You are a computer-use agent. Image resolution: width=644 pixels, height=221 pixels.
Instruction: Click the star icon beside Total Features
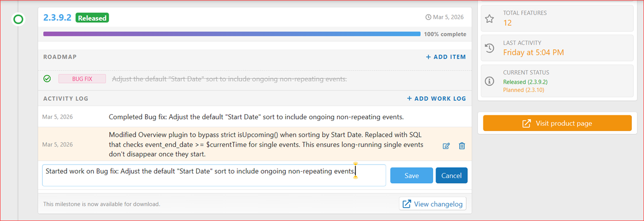[489, 19]
